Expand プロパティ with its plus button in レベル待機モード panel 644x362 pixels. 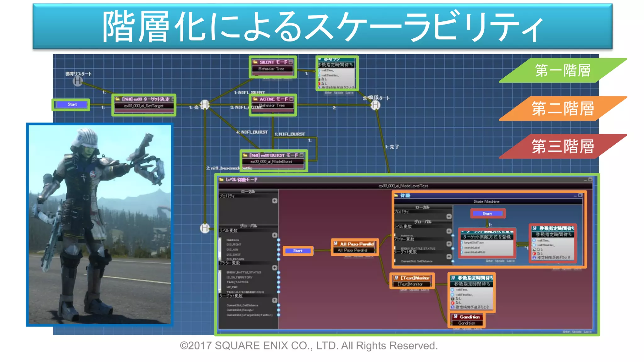click(x=275, y=200)
